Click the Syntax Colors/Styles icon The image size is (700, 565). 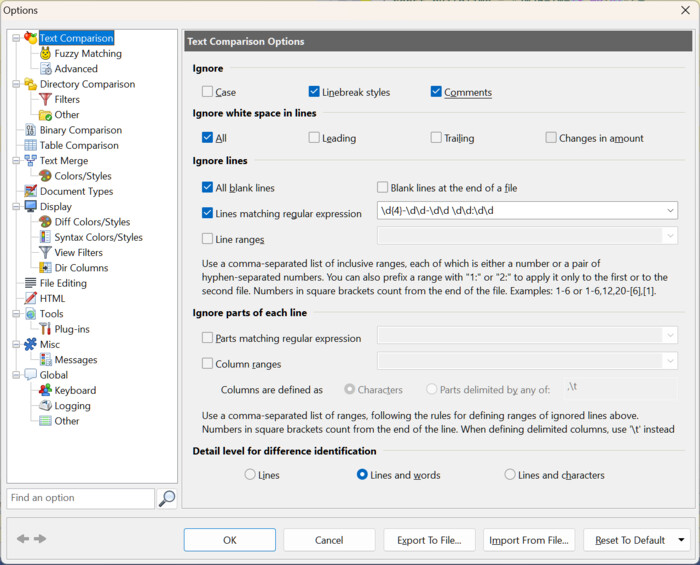45,237
